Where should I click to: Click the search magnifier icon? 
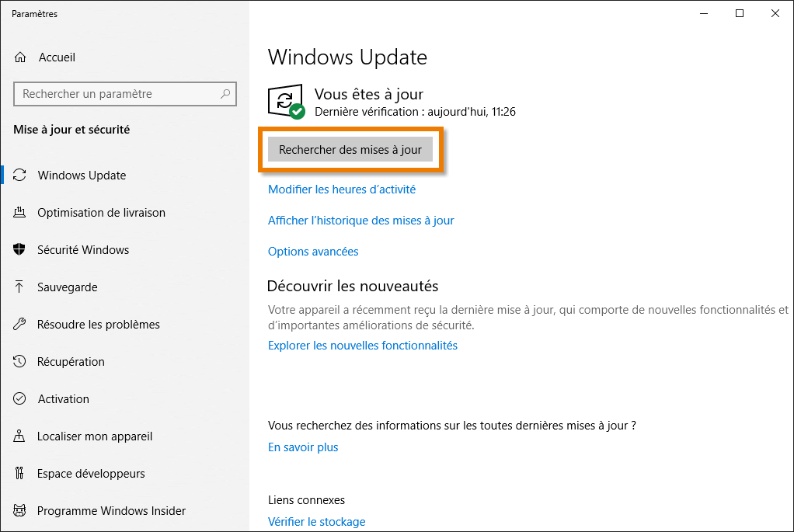click(x=225, y=94)
